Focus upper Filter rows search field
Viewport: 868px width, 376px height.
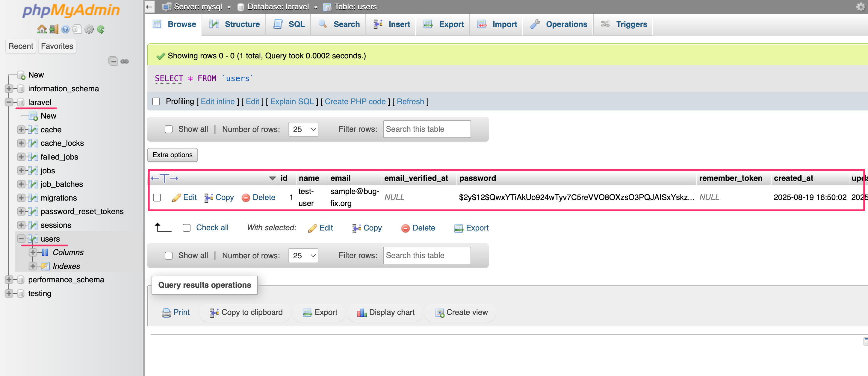click(x=427, y=129)
